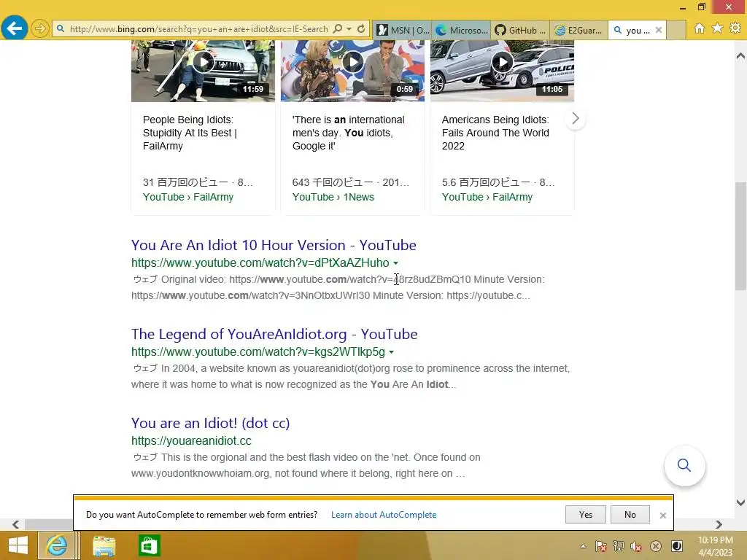Switch to the GitHub tab

(520, 30)
